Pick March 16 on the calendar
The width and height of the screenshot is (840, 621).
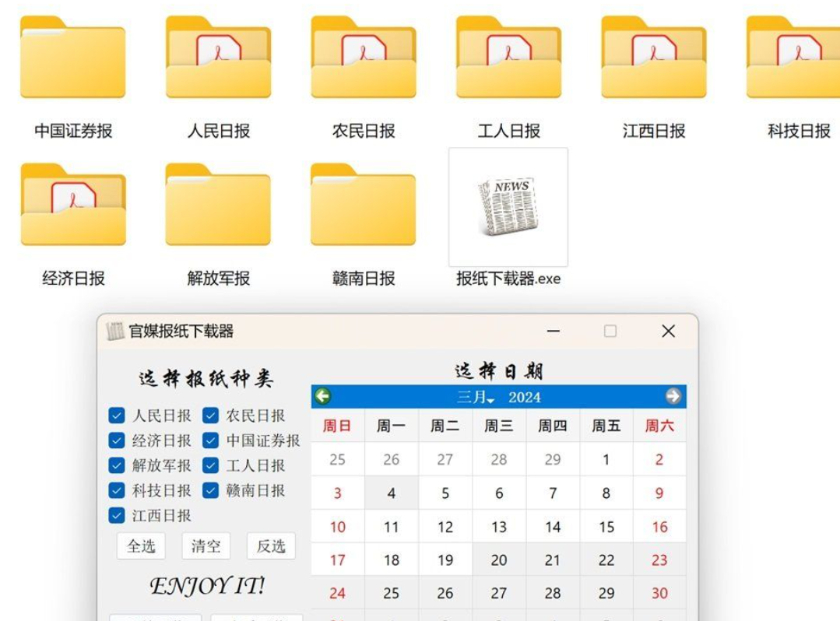pyautogui.click(x=659, y=527)
